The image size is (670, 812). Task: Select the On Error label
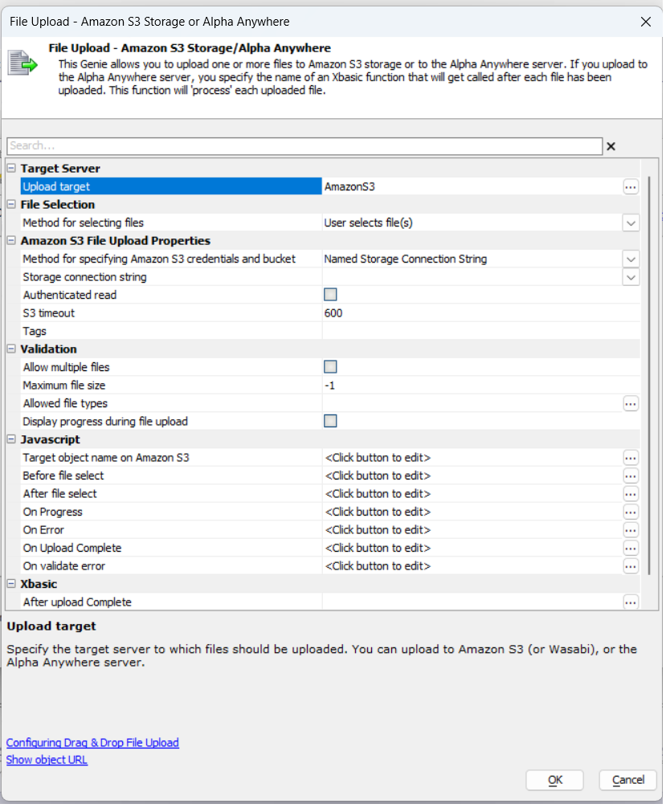pos(43,530)
